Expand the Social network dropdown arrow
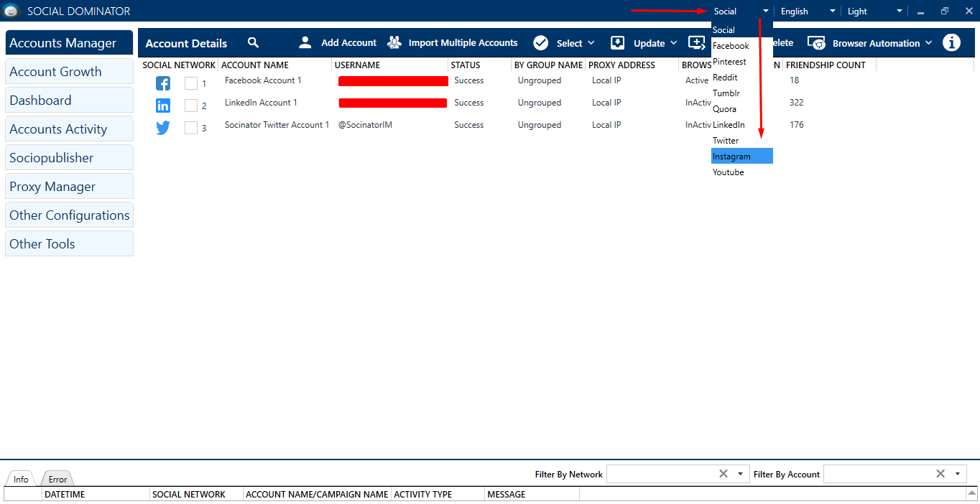Image resolution: width=980 pixels, height=504 pixels. click(766, 11)
